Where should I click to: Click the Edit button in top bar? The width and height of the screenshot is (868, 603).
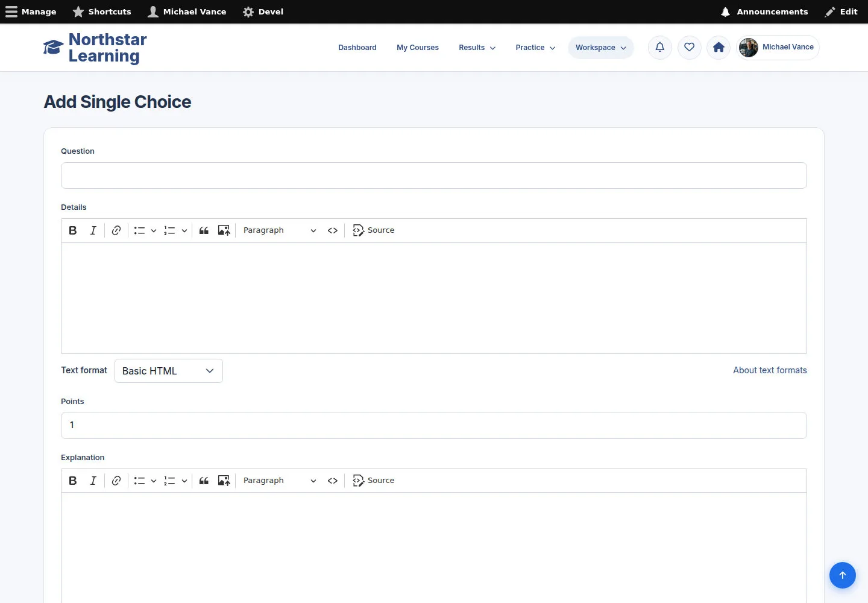click(x=841, y=12)
